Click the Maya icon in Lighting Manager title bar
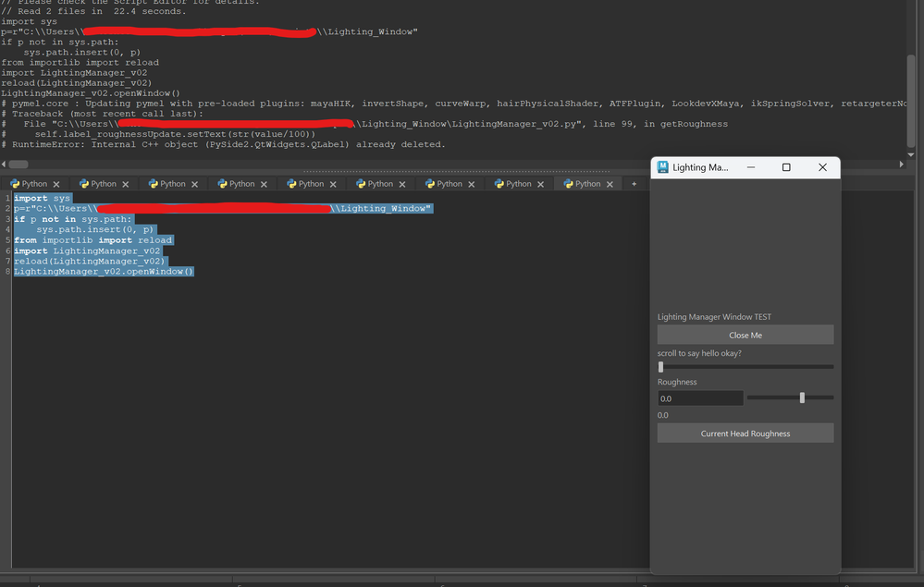Image resolution: width=924 pixels, height=587 pixels. coord(662,167)
